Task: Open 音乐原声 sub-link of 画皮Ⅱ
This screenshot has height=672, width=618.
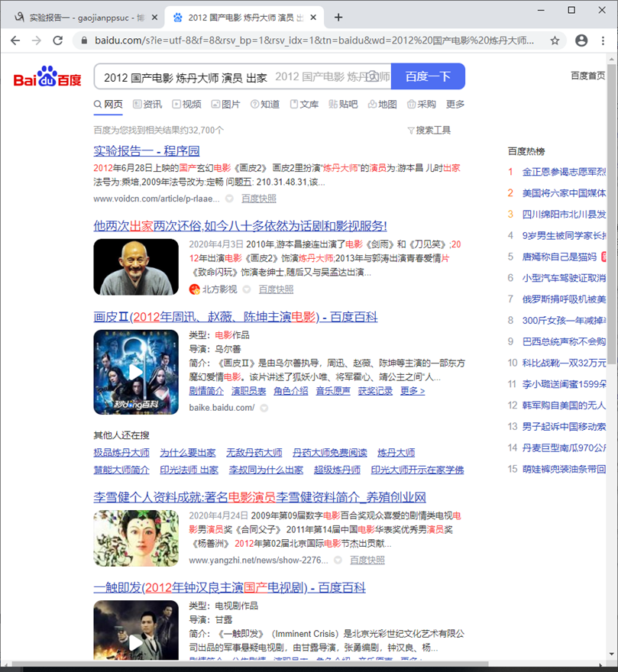Action: point(333,391)
